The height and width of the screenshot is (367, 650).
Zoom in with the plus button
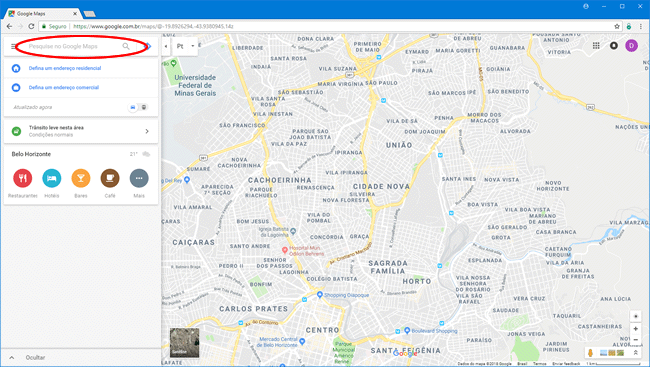[x=635, y=328]
